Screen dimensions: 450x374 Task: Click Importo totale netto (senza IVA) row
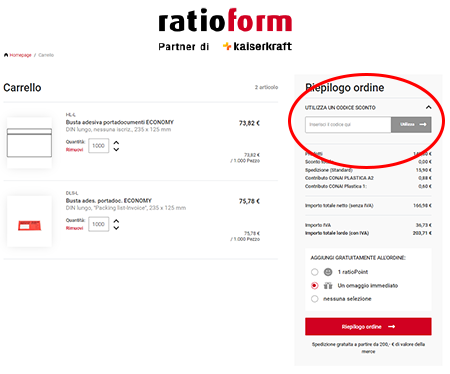368,206
